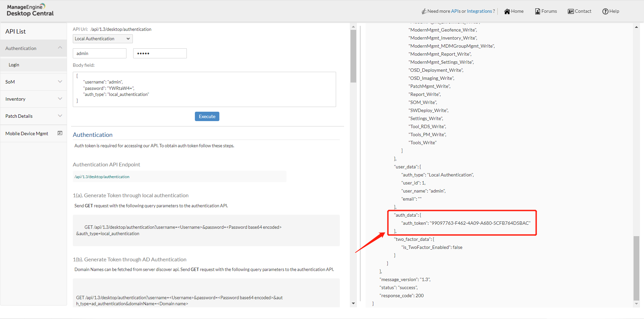The width and height of the screenshot is (644, 319).
Task: Click the middle panel scroll up arrow
Action: (x=353, y=26)
